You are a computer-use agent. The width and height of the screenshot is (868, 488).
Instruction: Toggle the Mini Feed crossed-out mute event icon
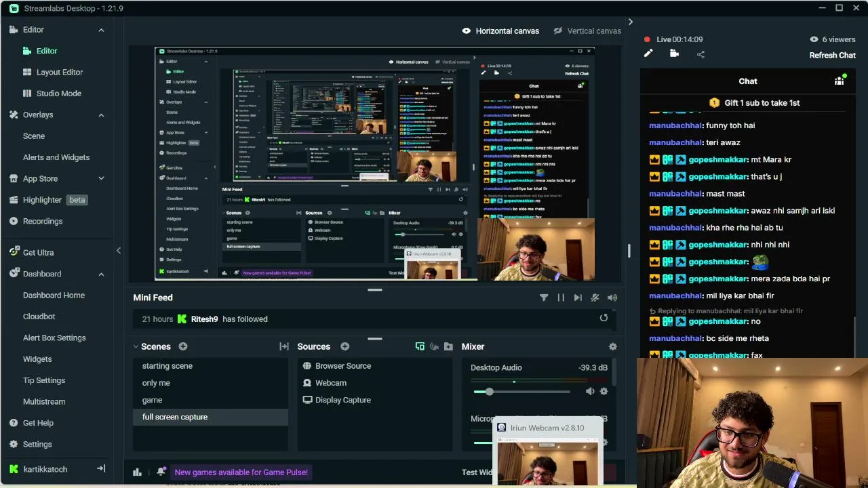(x=595, y=298)
